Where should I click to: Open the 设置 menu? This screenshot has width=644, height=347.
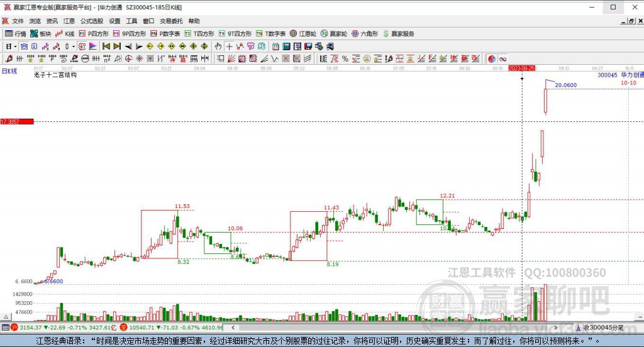click(x=114, y=21)
